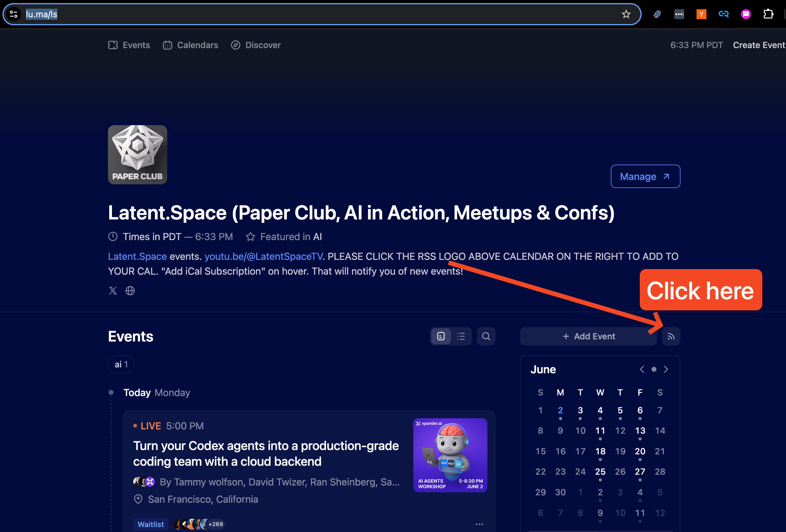Open the three-dot menu on event card

(479, 524)
